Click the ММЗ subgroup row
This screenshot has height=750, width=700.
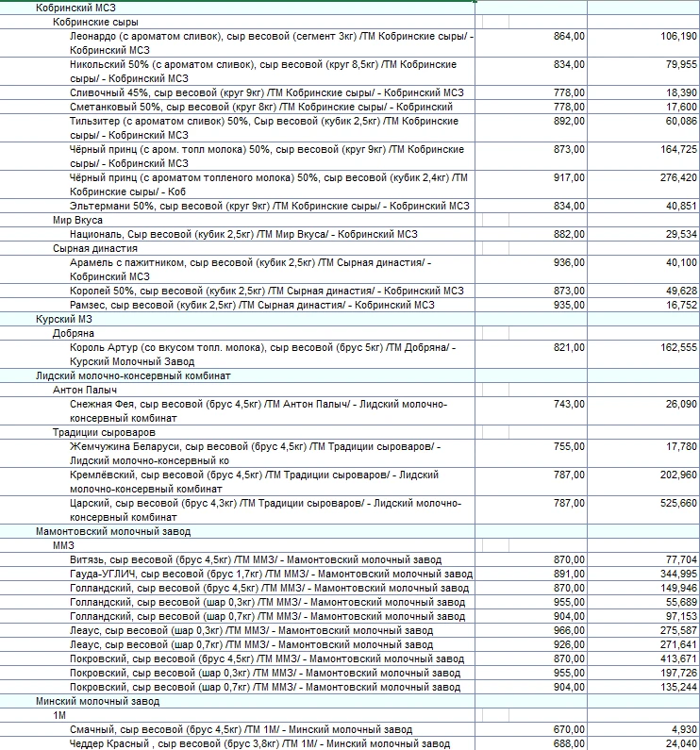click(63, 545)
